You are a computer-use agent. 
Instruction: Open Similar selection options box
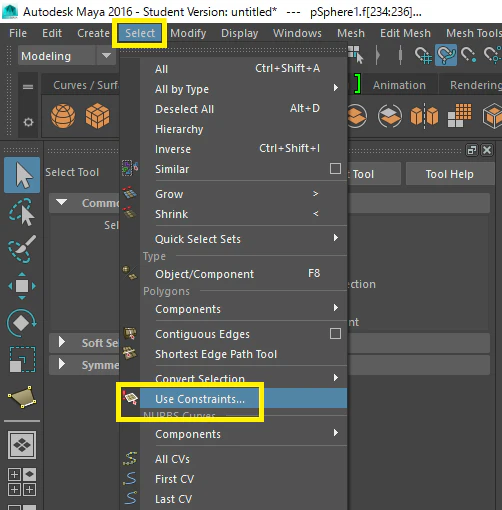(335, 169)
